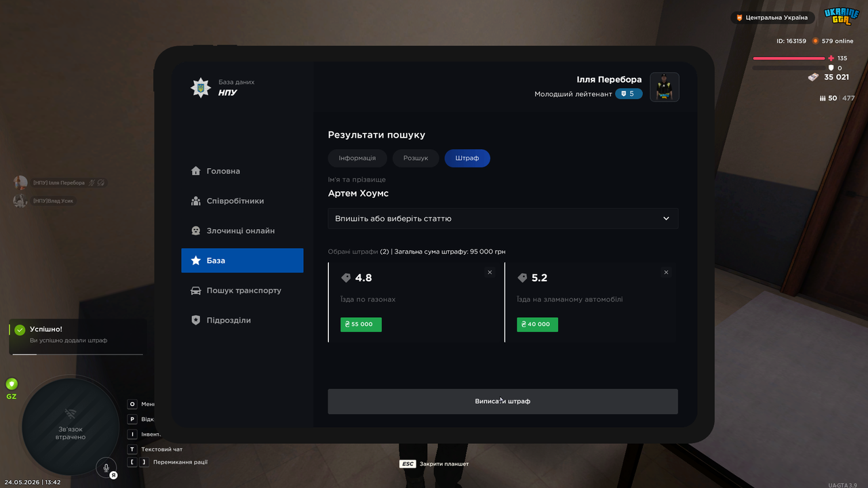Image resolution: width=868 pixels, height=488 pixels.
Task: Click the Їзда по газонах fine description
Action: pyautogui.click(x=368, y=299)
